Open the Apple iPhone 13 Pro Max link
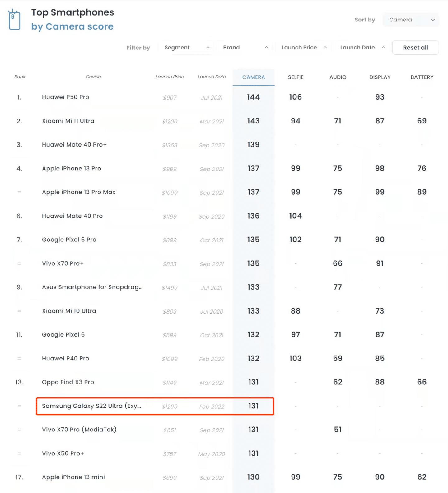 pyautogui.click(x=79, y=192)
